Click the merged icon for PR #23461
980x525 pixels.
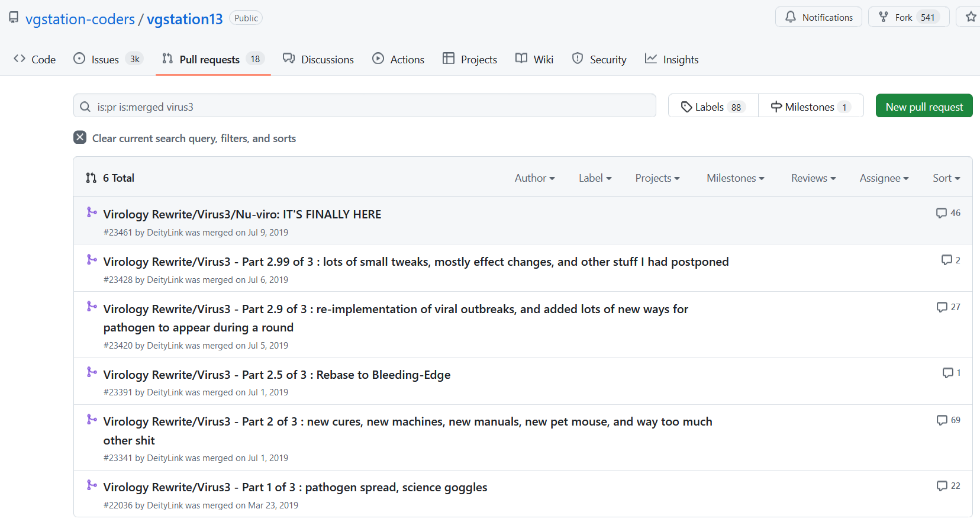pyautogui.click(x=92, y=212)
